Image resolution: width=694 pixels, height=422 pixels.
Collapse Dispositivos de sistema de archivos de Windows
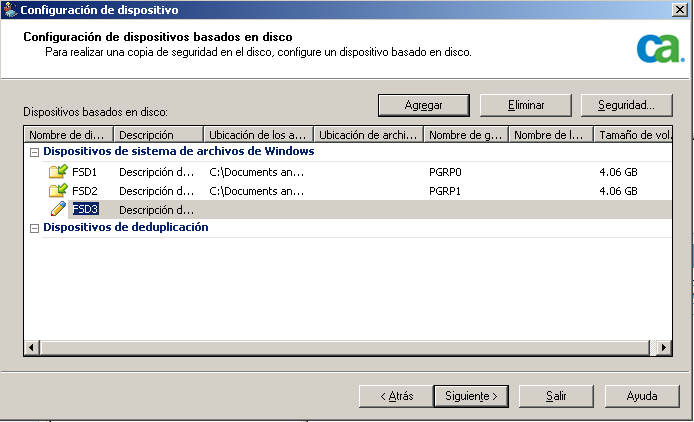pyautogui.click(x=34, y=152)
